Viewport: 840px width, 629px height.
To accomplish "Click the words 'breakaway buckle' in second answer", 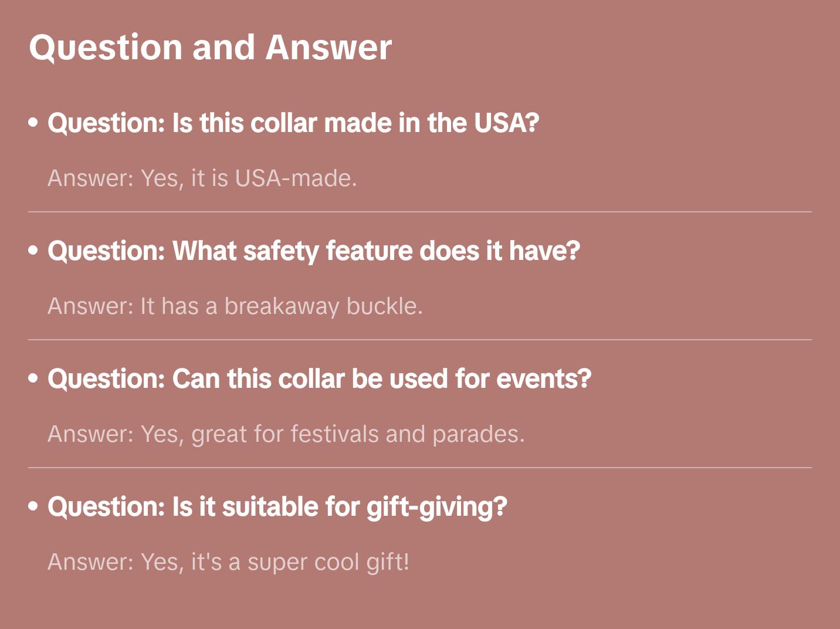I will click(323, 306).
